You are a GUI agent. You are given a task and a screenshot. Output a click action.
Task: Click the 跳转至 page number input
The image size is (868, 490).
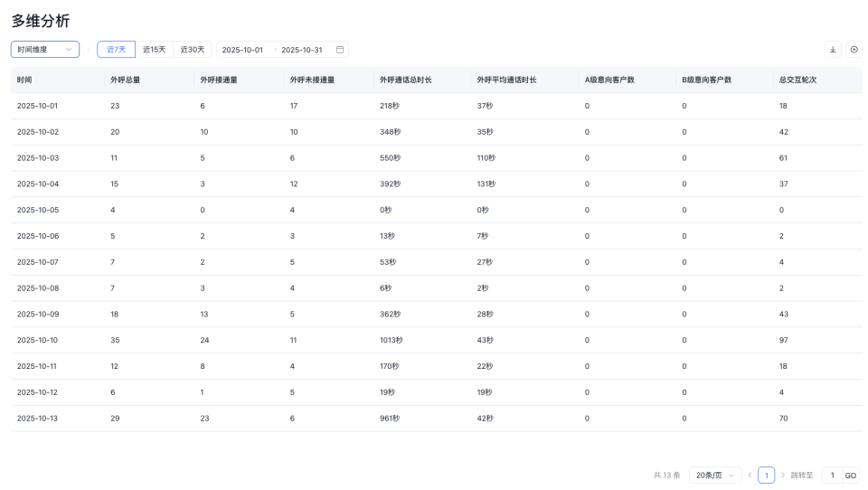click(x=832, y=476)
